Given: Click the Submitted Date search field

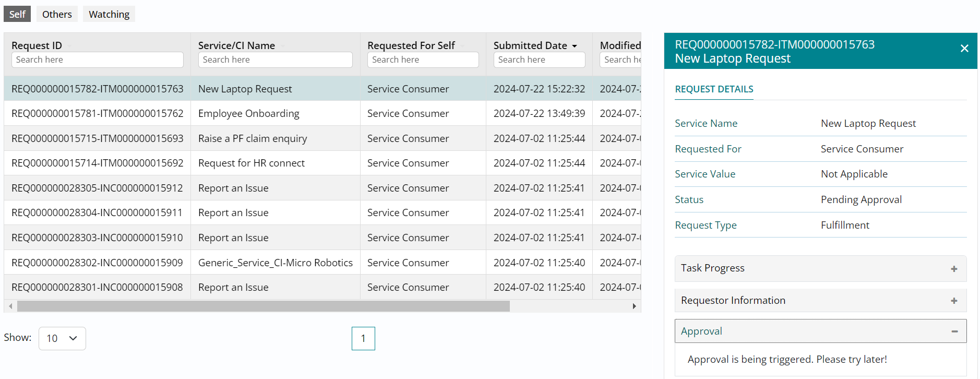Looking at the screenshot, I should coord(539,60).
